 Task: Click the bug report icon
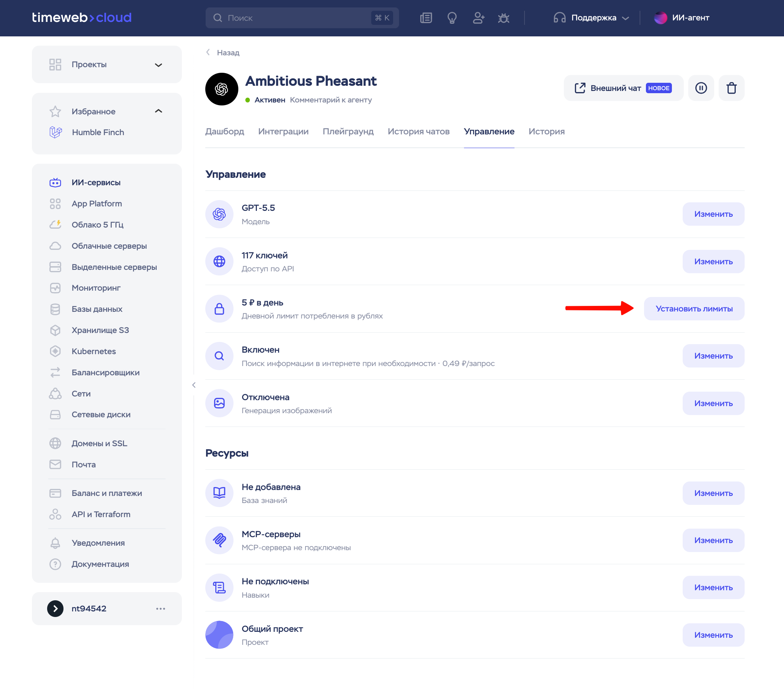[x=504, y=18]
